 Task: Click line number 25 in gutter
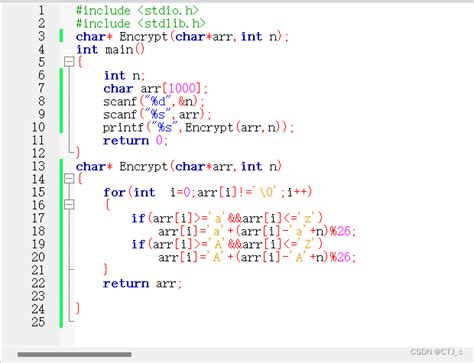coord(38,322)
